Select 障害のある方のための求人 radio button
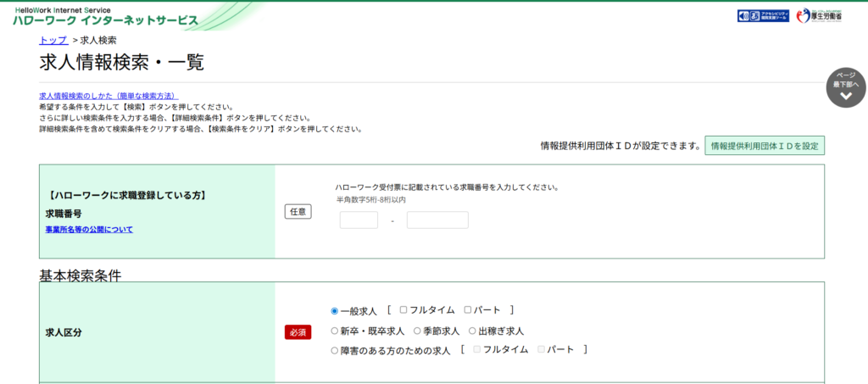The width and height of the screenshot is (868, 384). pyautogui.click(x=334, y=350)
